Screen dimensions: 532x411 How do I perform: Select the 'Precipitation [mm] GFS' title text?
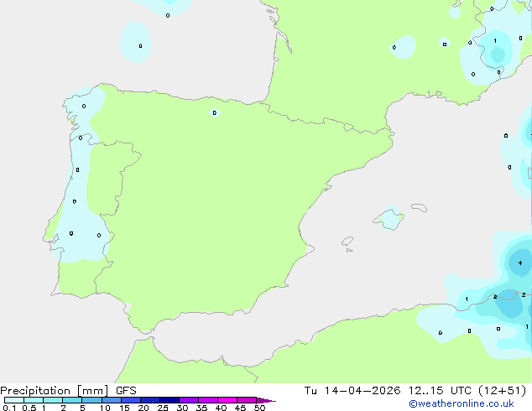68,391
